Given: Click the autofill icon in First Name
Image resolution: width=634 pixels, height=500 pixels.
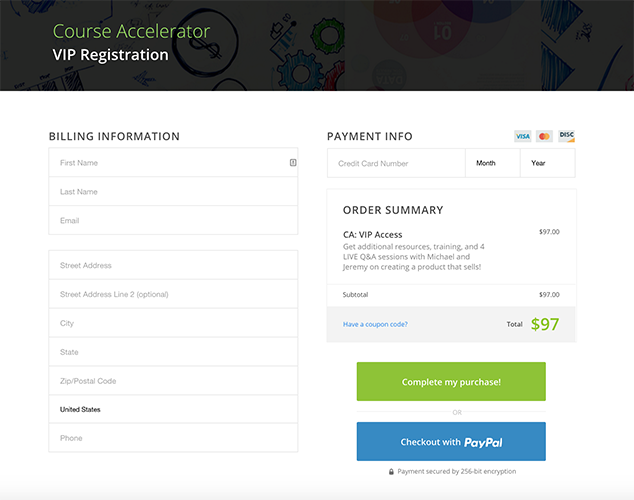Looking at the screenshot, I should coord(293,162).
